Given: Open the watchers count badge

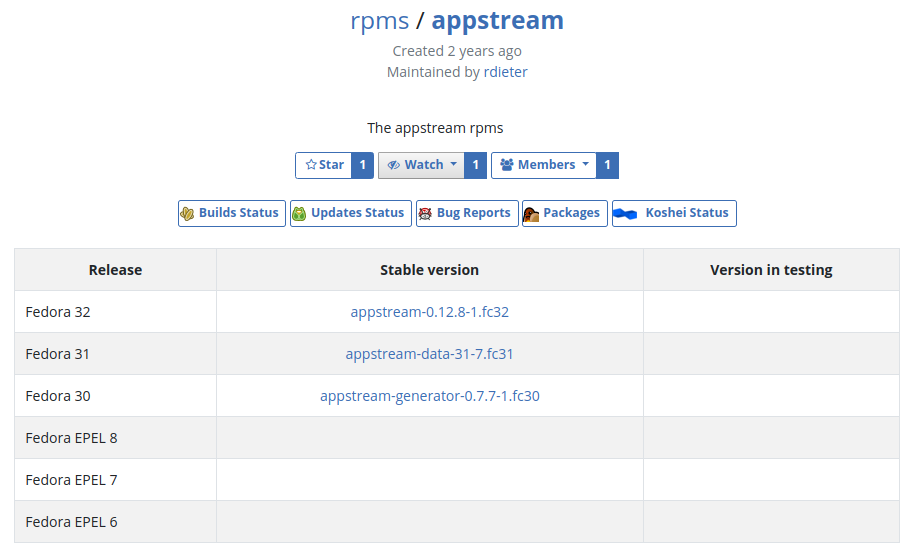Looking at the screenshot, I should [475, 165].
